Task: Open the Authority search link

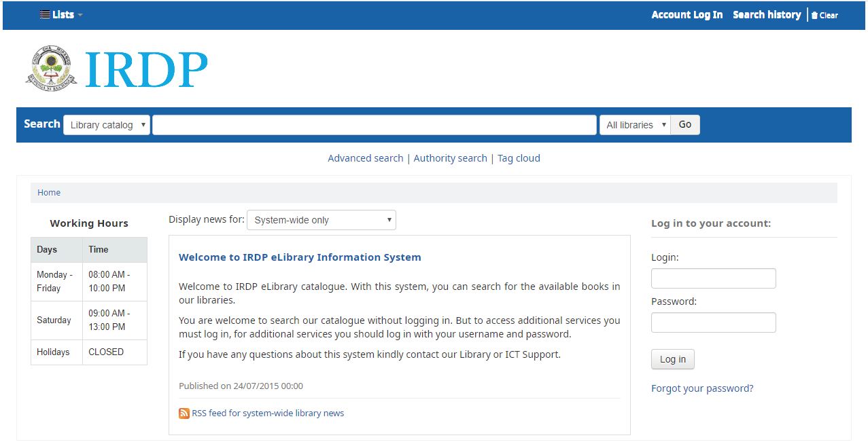Action: [x=450, y=158]
